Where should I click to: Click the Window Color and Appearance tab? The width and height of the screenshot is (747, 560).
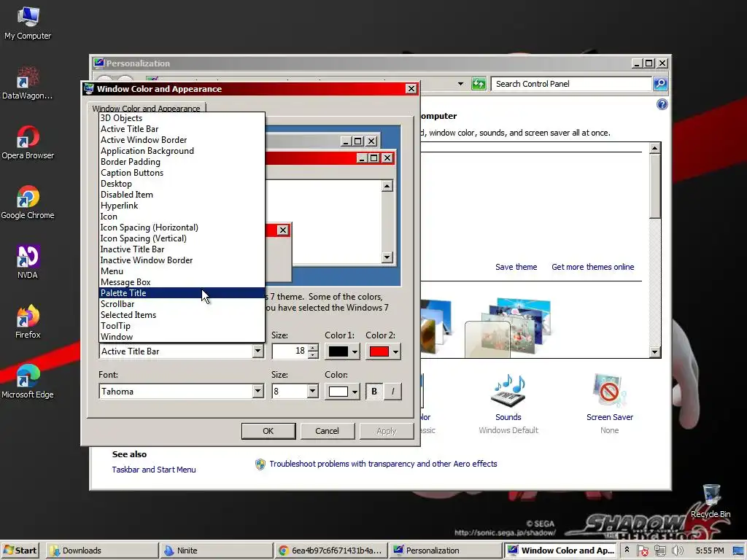pyautogui.click(x=146, y=108)
